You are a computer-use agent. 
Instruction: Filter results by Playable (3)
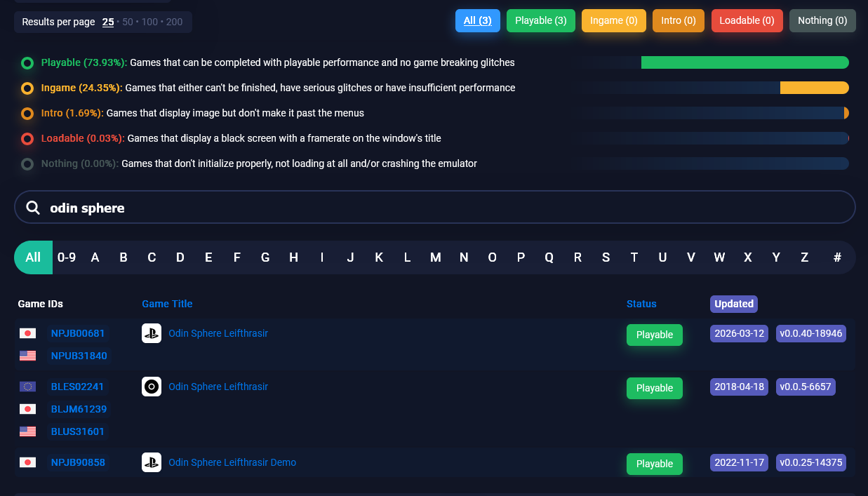tap(541, 20)
